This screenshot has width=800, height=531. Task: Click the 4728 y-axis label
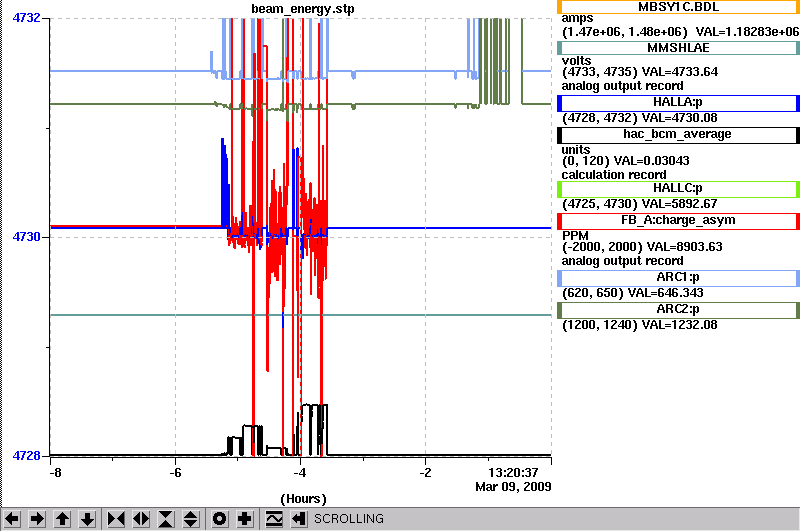coord(27,456)
